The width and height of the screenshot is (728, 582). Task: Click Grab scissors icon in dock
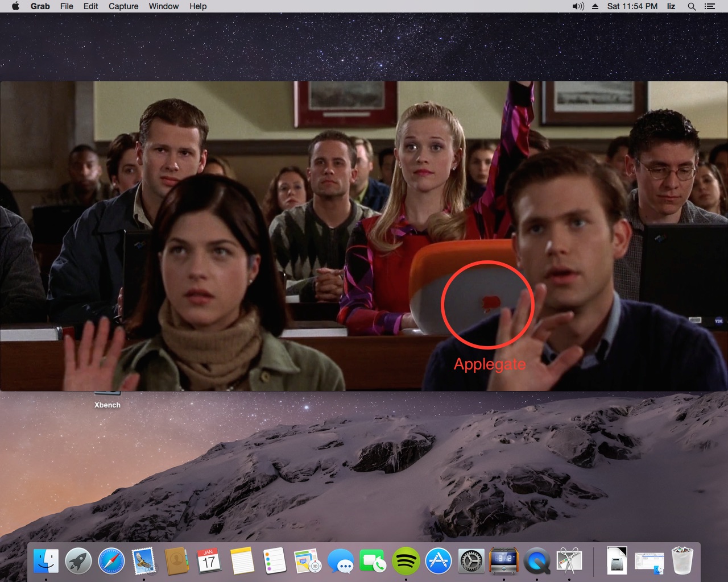(569, 562)
